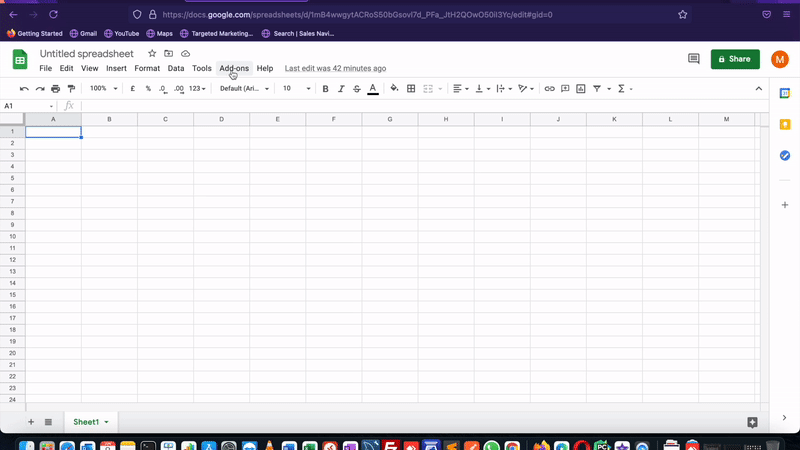
Task: Select the paint format roller icon
Action: pyautogui.click(x=71, y=89)
